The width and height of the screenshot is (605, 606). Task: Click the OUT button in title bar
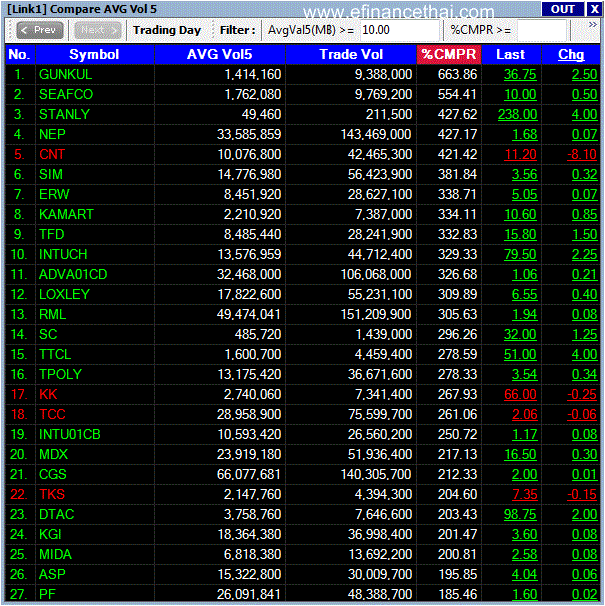pos(562,9)
